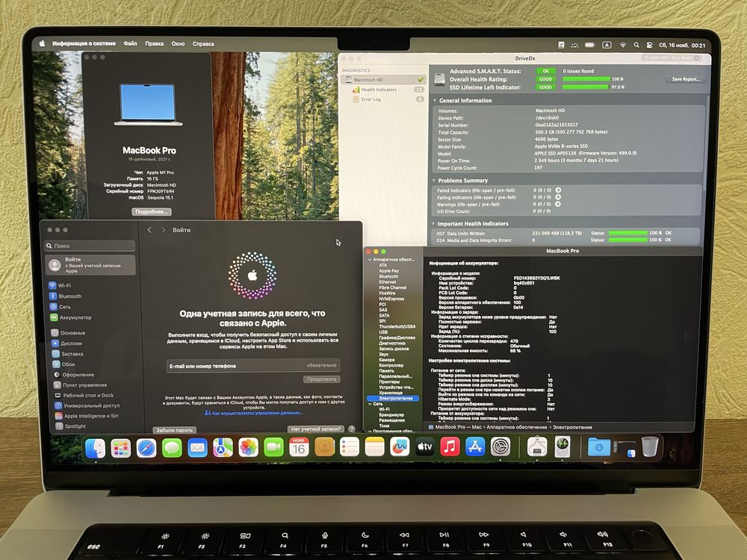Click the Поиск field in System Settings
This screenshot has height=560, width=747.
coord(90,246)
